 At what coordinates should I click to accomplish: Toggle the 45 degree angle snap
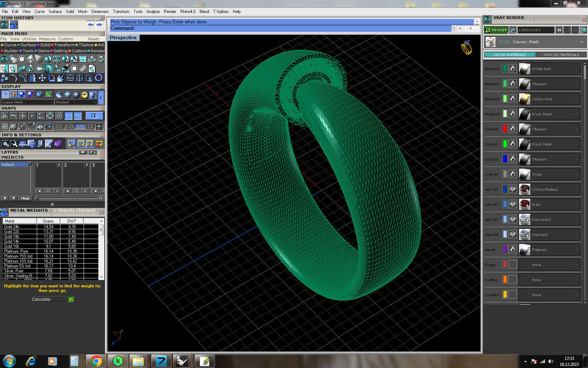[x=31, y=127]
